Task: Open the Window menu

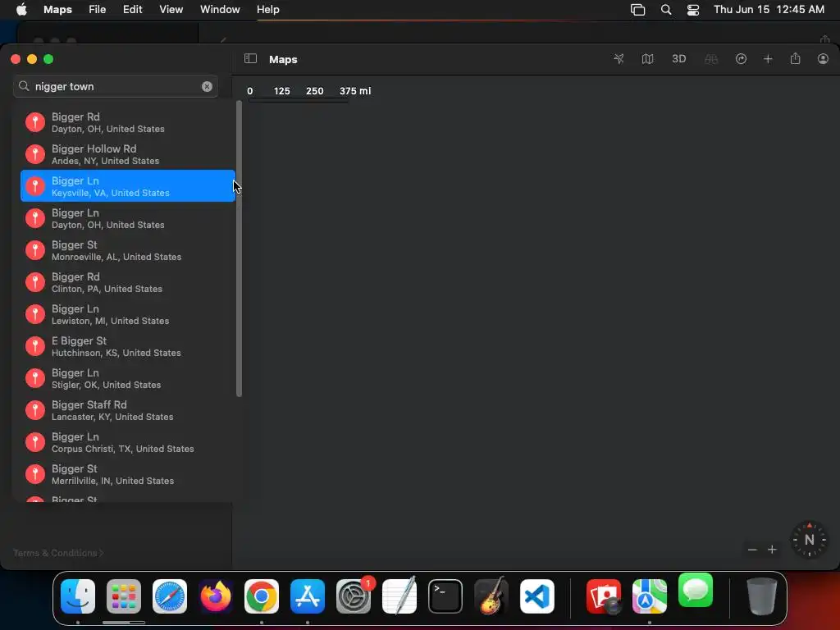Action: coord(220,9)
